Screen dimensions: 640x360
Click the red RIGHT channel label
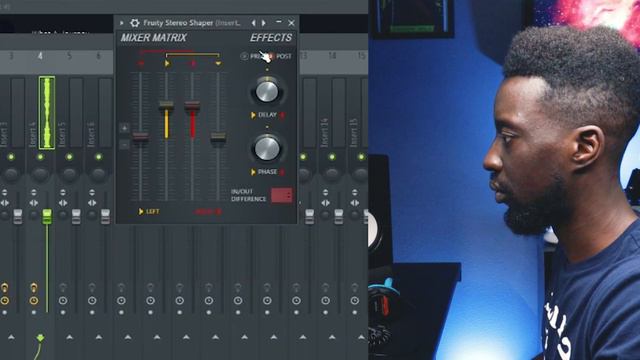point(208,211)
